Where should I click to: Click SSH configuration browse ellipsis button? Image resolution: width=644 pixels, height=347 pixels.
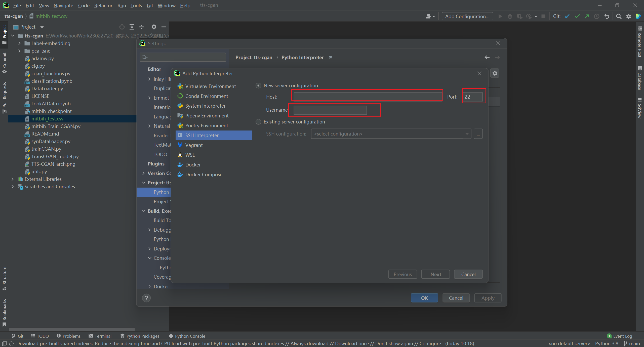[x=478, y=134]
